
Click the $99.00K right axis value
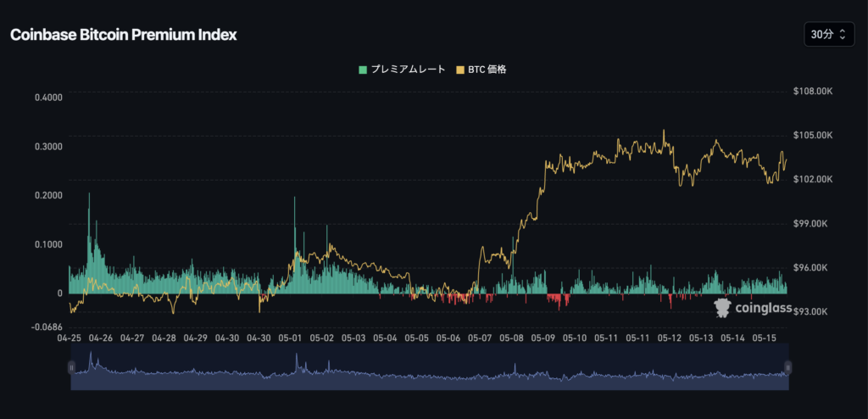pyautogui.click(x=811, y=224)
